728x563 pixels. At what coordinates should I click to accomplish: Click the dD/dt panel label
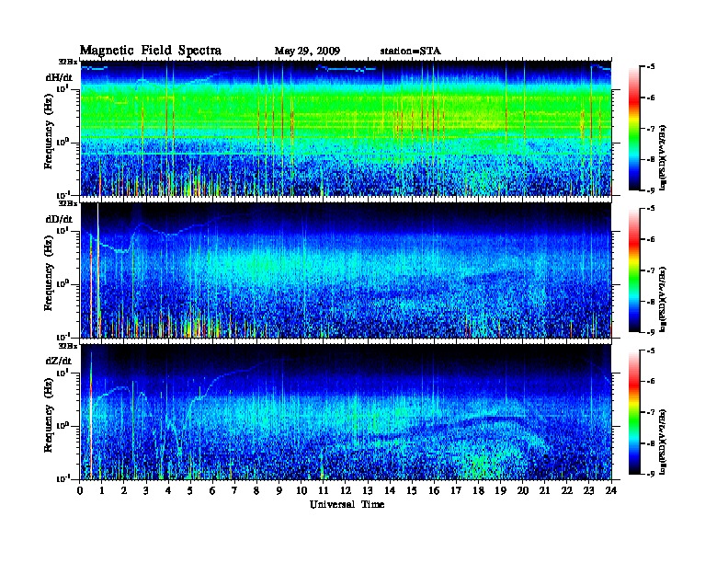point(59,219)
